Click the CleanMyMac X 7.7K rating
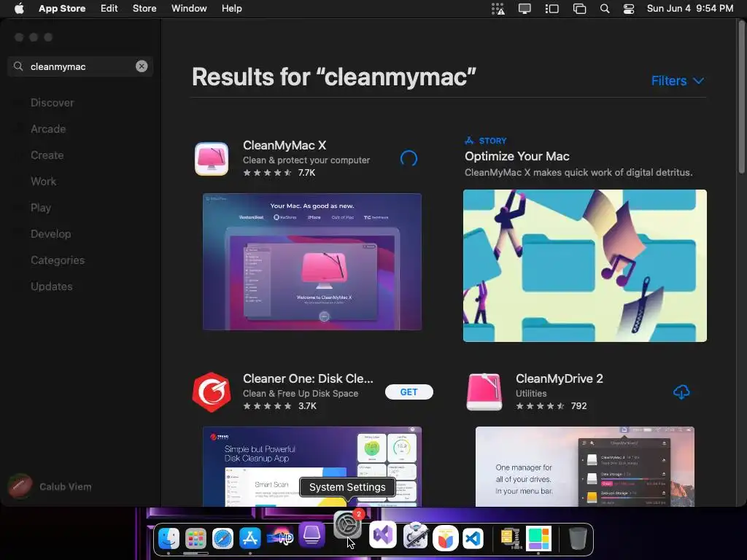The image size is (747, 560). tap(279, 172)
